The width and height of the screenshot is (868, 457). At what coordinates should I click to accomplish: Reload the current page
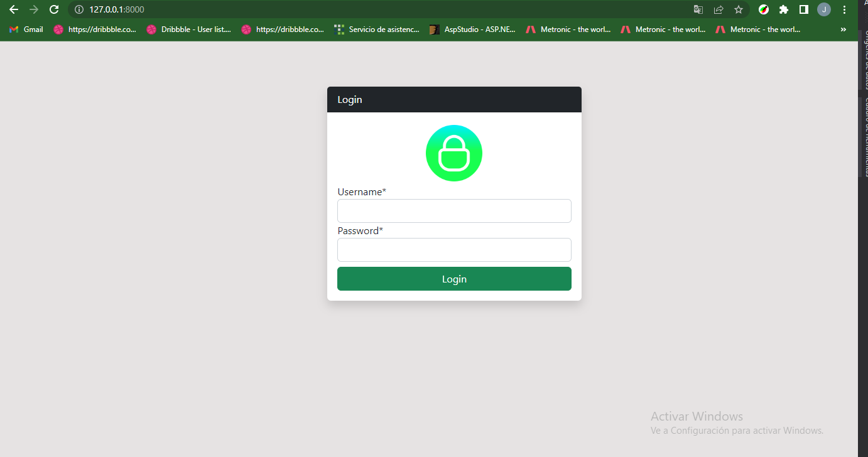(x=54, y=9)
